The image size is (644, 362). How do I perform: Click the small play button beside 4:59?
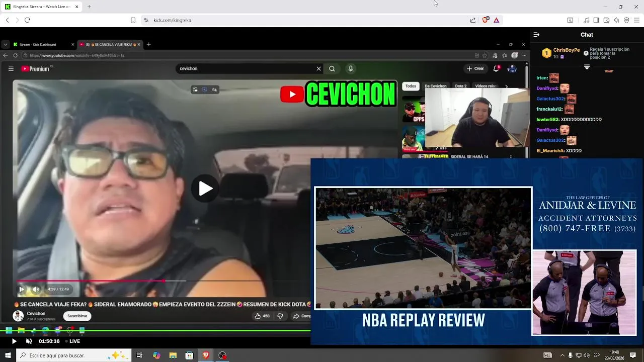pyautogui.click(x=22, y=289)
